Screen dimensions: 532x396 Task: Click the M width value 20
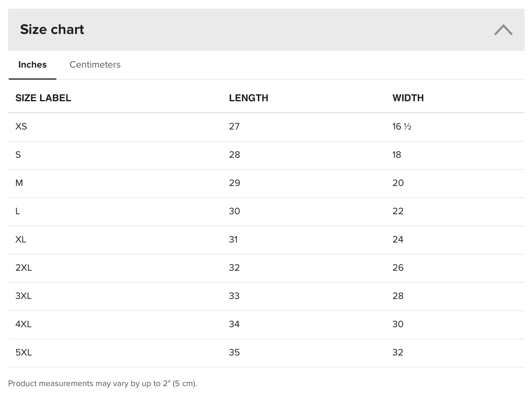[398, 183]
